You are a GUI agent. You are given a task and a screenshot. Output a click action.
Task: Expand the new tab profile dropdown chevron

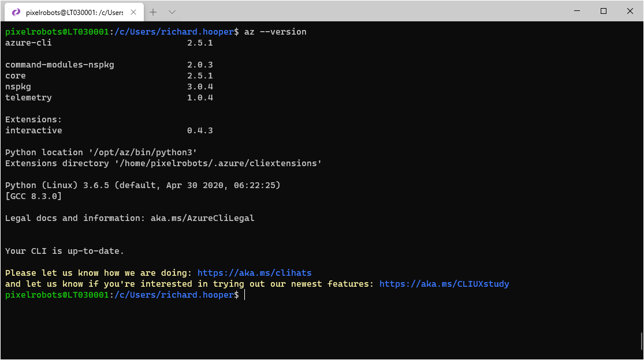tap(172, 12)
